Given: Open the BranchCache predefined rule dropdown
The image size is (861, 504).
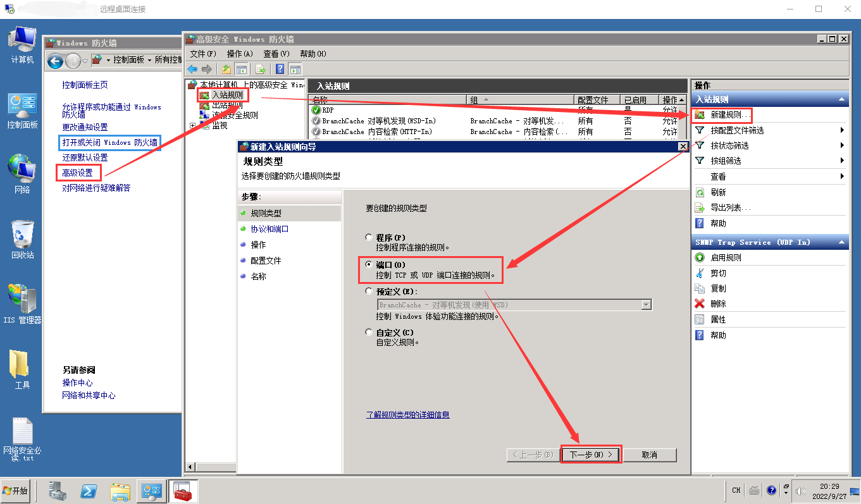Looking at the screenshot, I should click(x=646, y=305).
